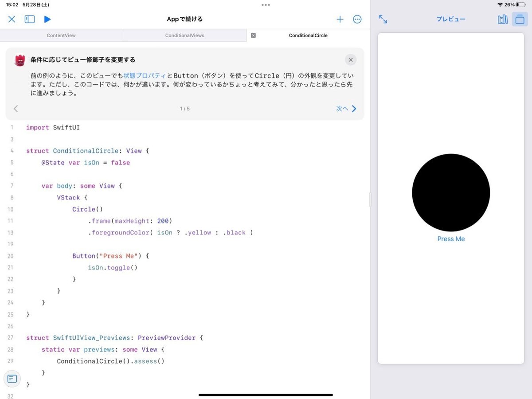Open the 状態プロパティ glossary link
The height and width of the screenshot is (399, 532).
(x=145, y=76)
